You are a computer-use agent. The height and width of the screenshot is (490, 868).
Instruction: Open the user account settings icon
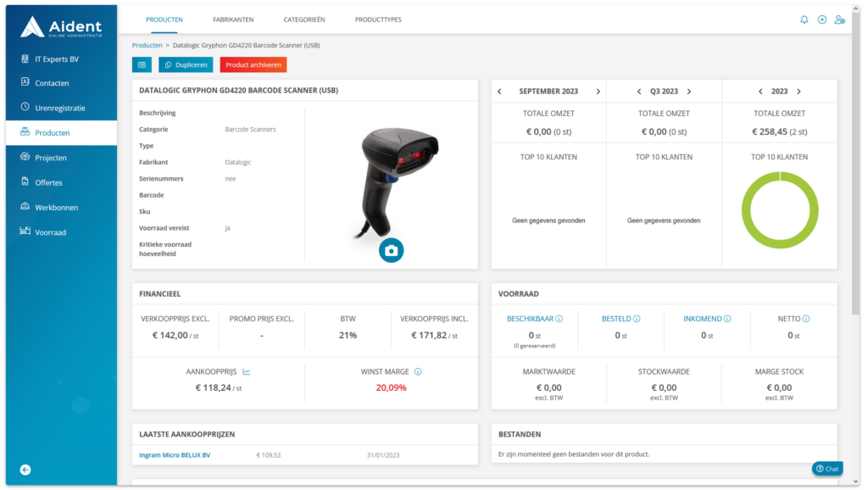840,20
